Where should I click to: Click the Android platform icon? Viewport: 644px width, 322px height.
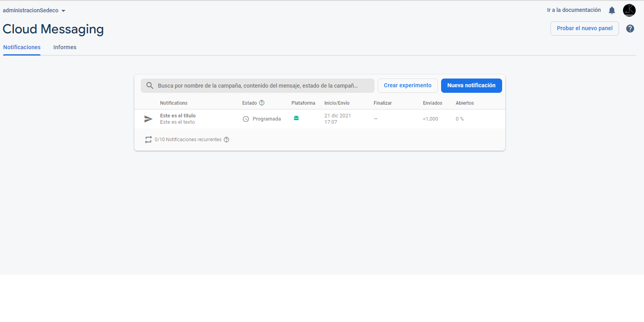(x=296, y=118)
